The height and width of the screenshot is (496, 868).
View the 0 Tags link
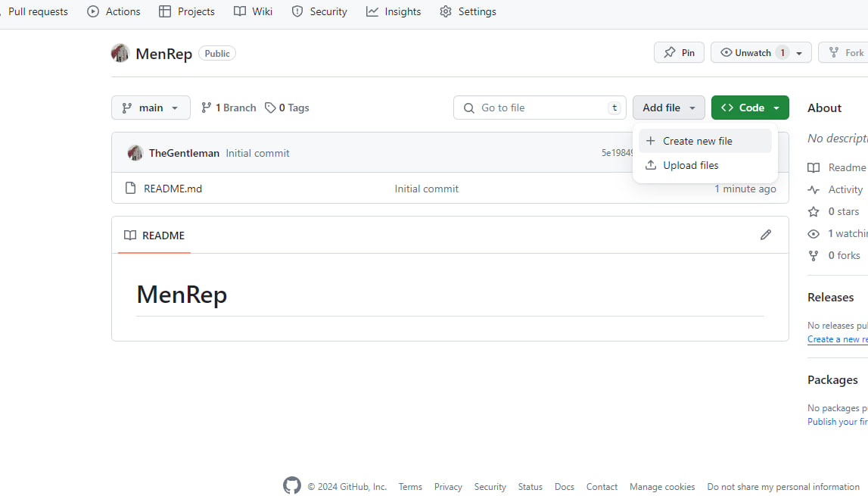[x=287, y=108]
